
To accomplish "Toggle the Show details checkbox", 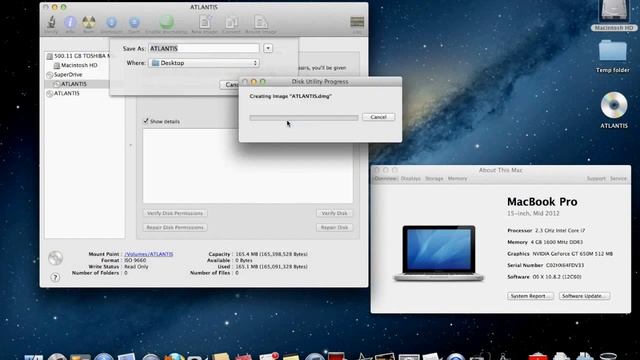I will tap(146, 121).
